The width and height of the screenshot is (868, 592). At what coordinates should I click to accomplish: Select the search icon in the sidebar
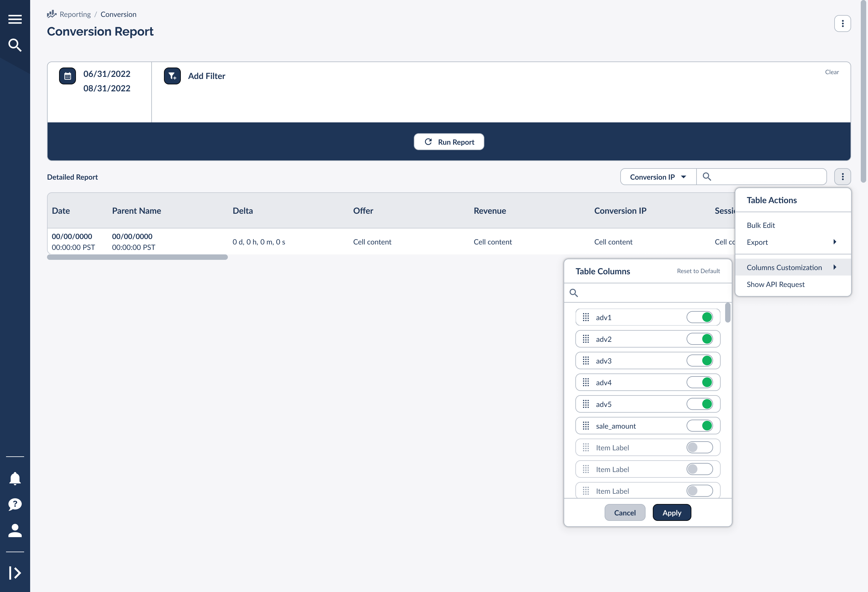[15, 45]
